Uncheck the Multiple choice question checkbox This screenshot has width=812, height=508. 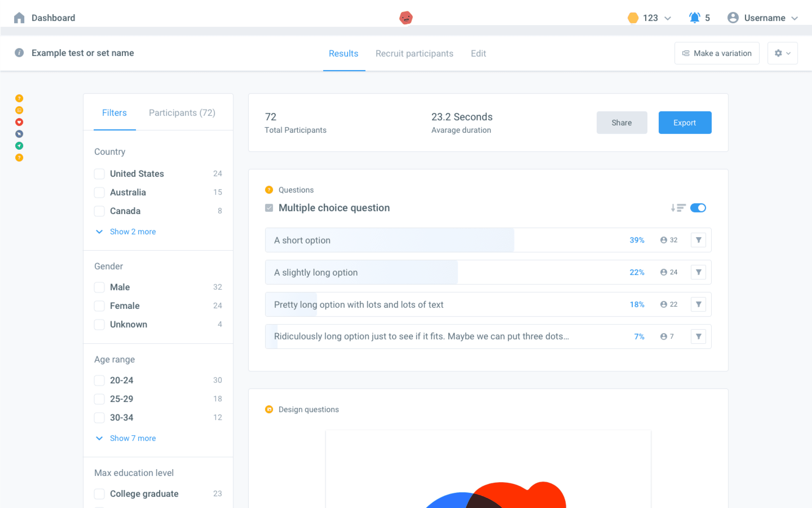click(x=269, y=208)
